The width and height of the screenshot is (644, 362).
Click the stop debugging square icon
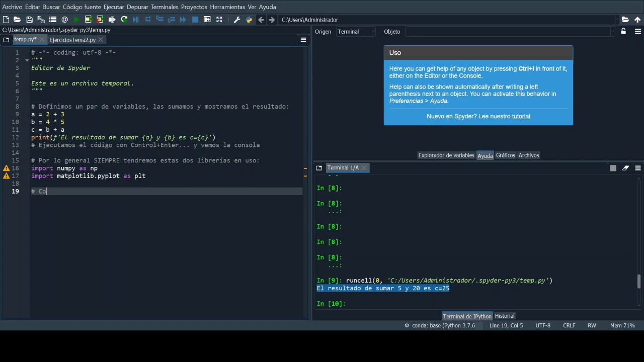[195, 20]
